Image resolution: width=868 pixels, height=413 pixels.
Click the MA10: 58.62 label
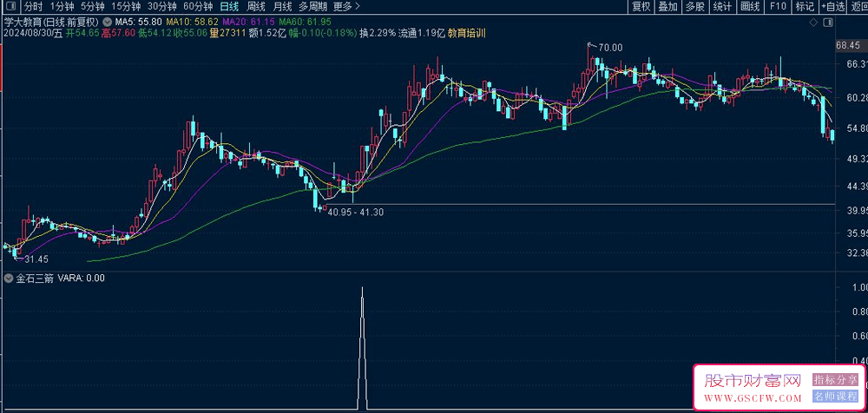192,23
